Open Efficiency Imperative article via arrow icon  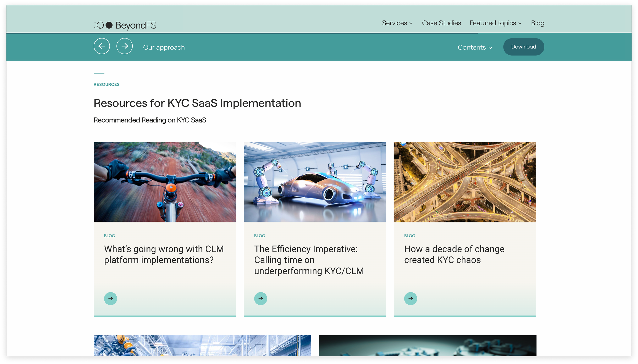pyautogui.click(x=261, y=298)
